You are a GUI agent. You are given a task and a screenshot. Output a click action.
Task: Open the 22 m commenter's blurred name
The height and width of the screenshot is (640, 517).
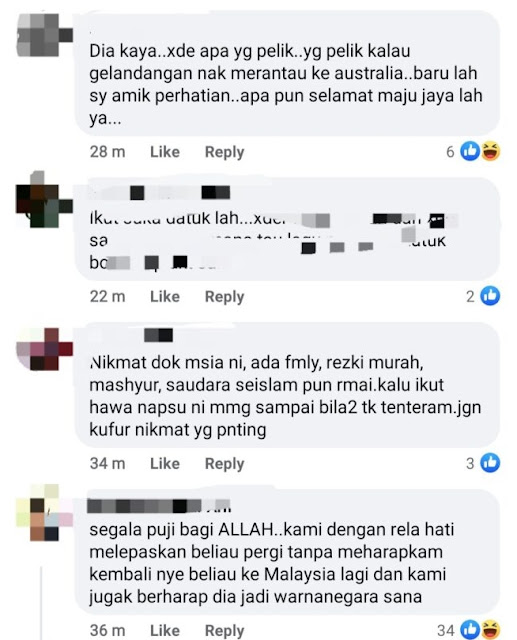(x=160, y=192)
